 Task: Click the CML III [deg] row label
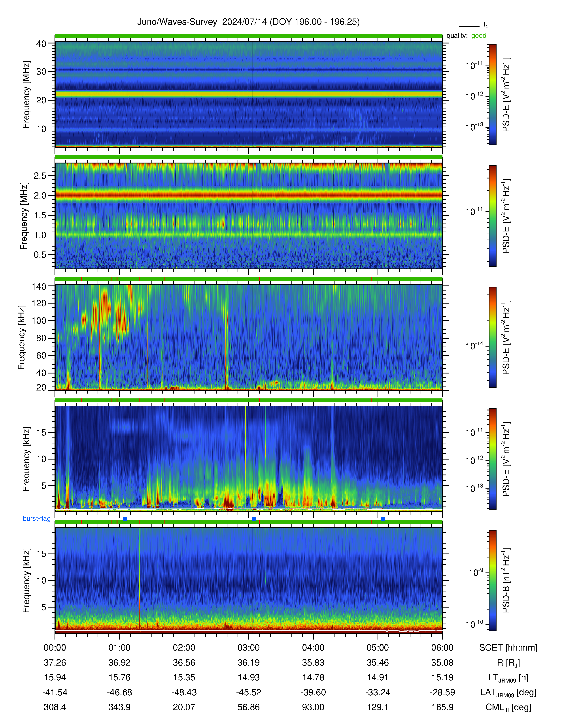pos(508,707)
